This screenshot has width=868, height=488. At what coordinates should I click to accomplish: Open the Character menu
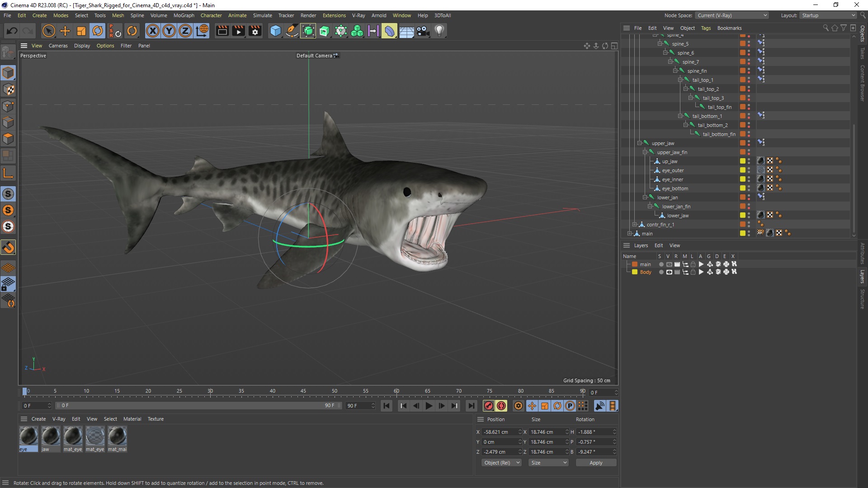tap(211, 15)
